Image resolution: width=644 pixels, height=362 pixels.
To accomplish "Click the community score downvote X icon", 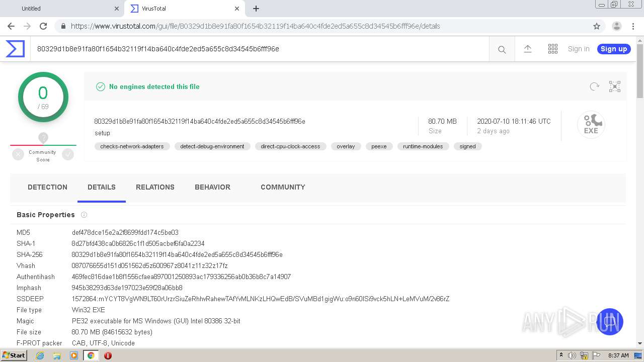I will pos(18,155).
